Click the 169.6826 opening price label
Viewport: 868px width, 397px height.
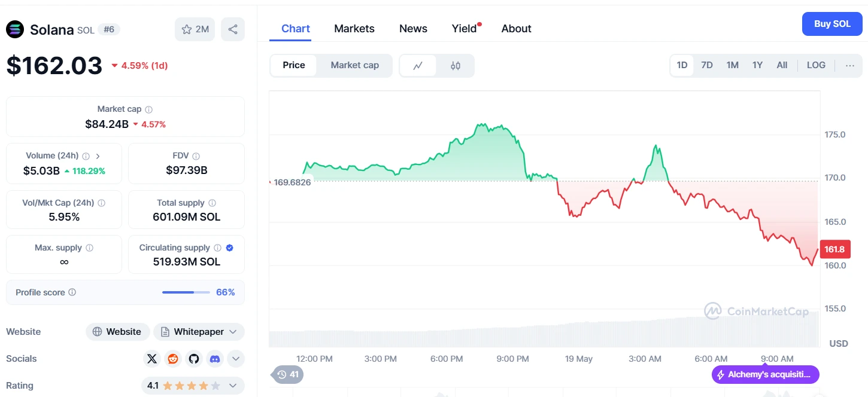(x=293, y=182)
